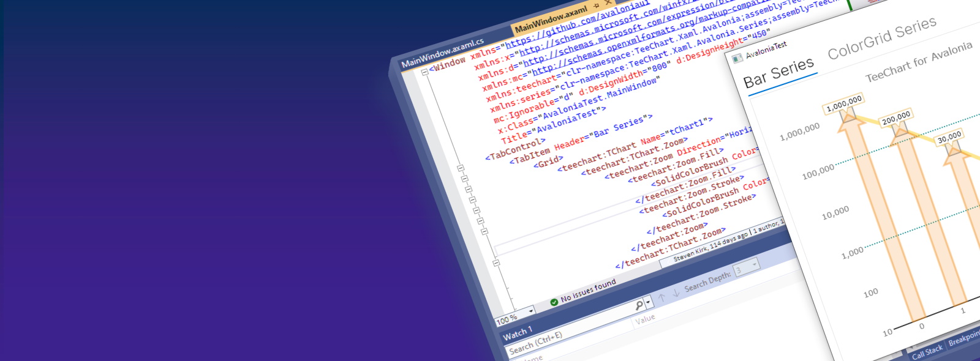Click the Watch 1 search magnifier icon
The height and width of the screenshot is (361, 980).
[x=639, y=305]
